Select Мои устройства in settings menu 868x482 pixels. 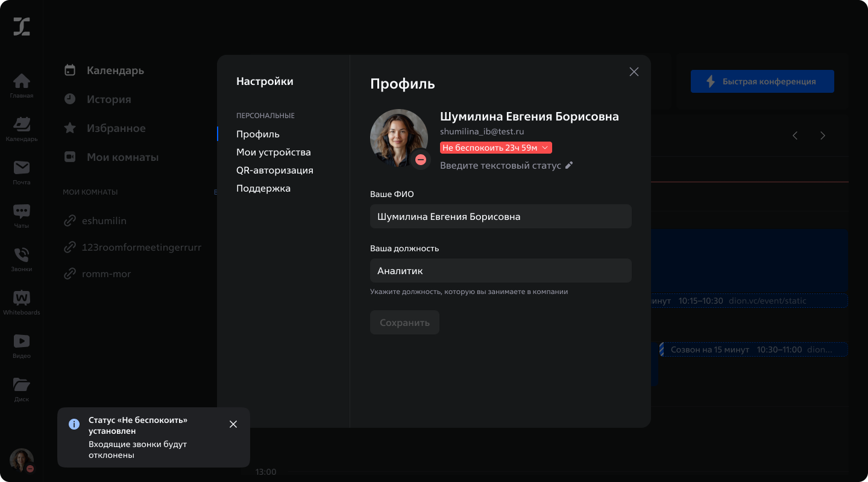point(273,152)
